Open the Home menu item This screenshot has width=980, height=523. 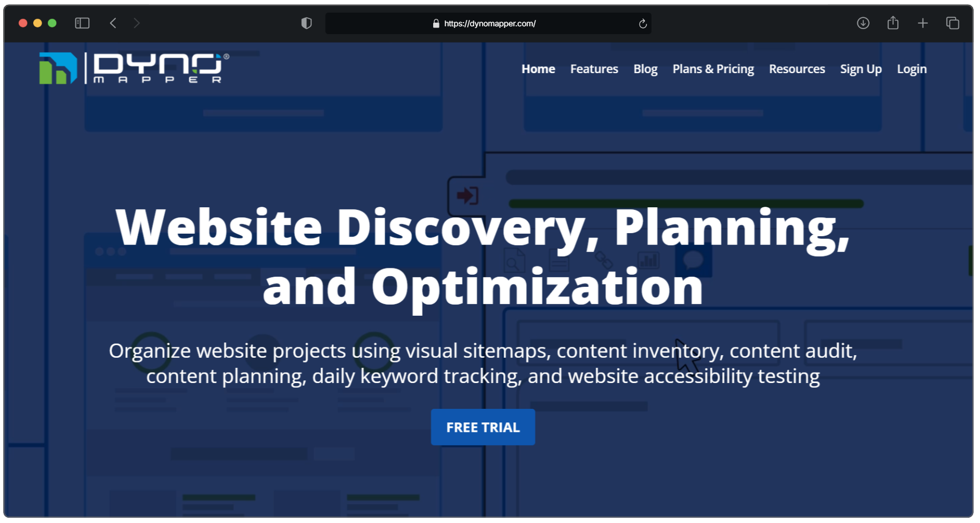538,69
